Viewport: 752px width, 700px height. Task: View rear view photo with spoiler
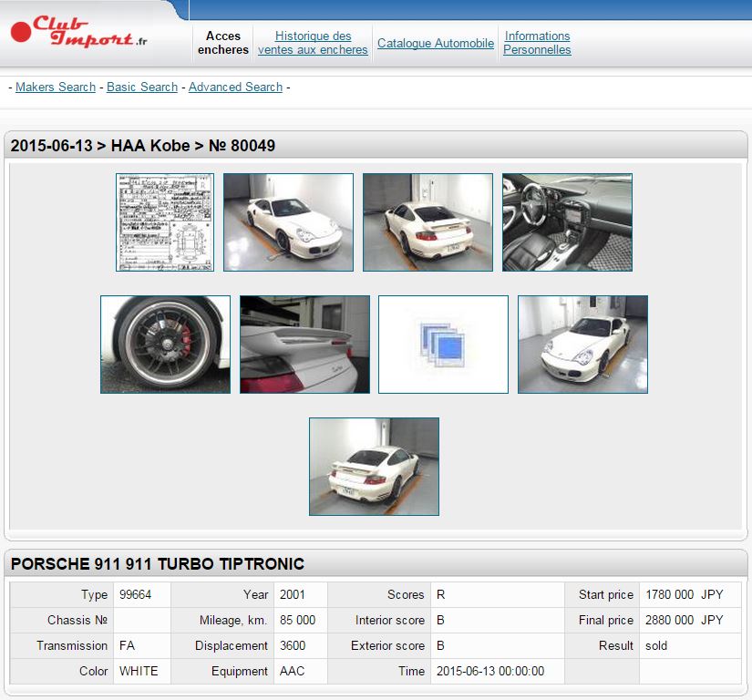[428, 222]
